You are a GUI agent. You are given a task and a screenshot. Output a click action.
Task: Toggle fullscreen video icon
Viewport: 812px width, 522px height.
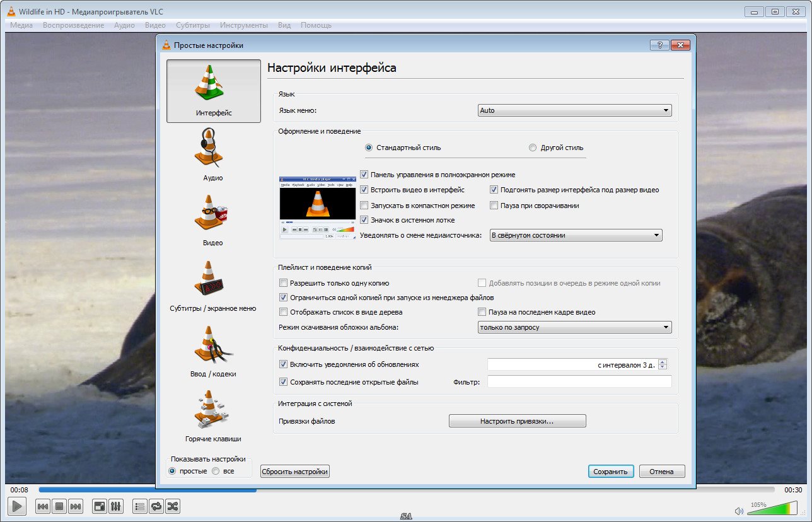tap(100, 506)
